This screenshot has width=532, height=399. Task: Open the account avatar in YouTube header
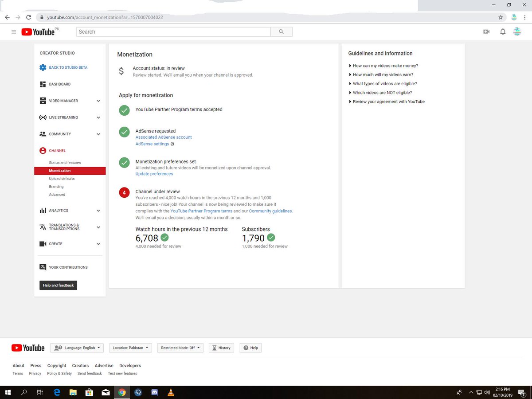(x=516, y=31)
